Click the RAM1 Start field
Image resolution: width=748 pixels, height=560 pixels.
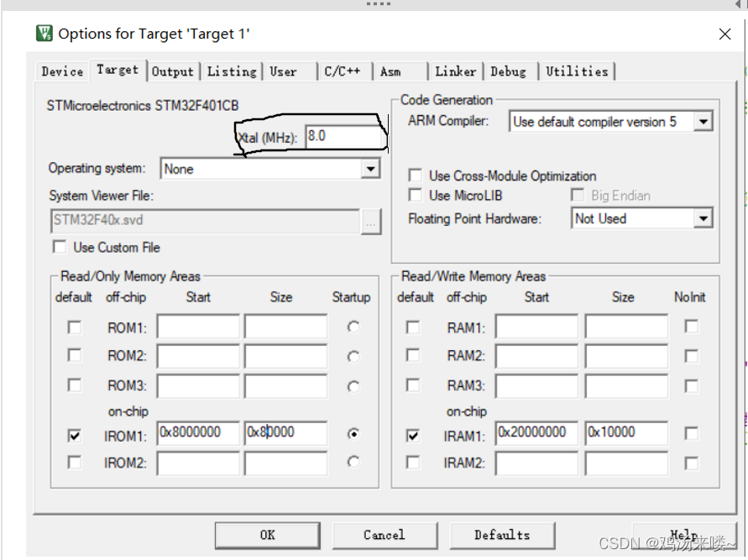click(x=536, y=327)
